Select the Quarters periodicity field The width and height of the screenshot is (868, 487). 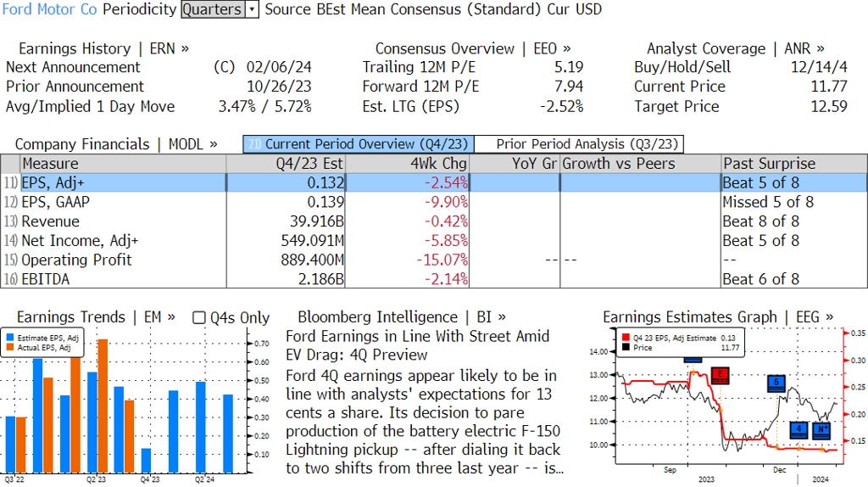213,9
